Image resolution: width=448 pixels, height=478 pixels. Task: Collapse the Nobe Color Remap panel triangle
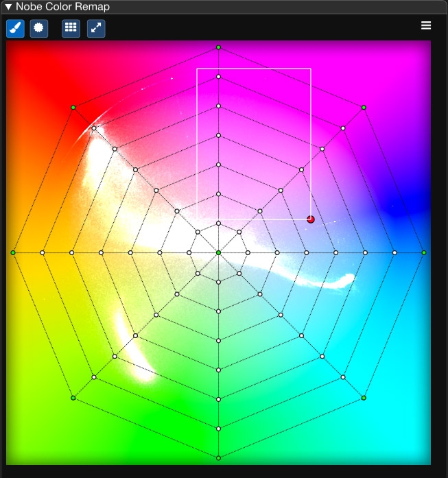(x=8, y=7)
